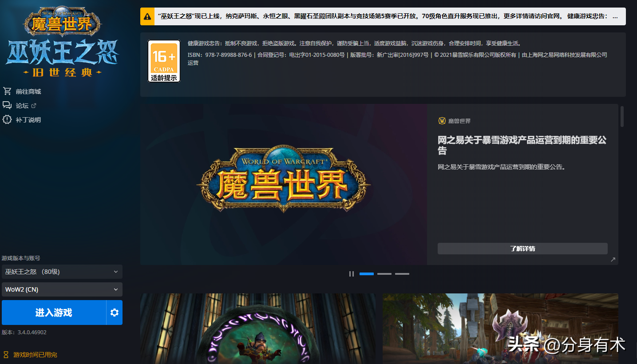This screenshot has height=364, width=637.
Task: Pause the news carousel
Action: coord(352,274)
